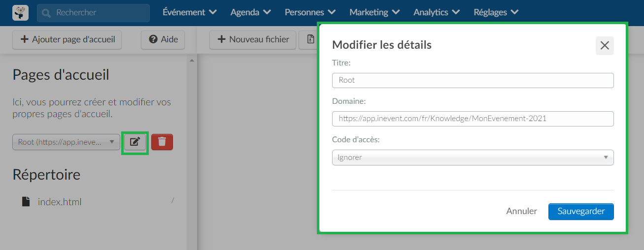Click the Pages d'accueil heading
644x250 pixels.
point(61,75)
